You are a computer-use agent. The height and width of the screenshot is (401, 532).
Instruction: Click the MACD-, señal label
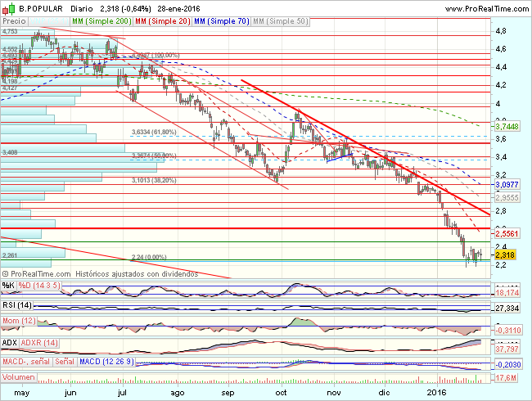tap(26, 362)
